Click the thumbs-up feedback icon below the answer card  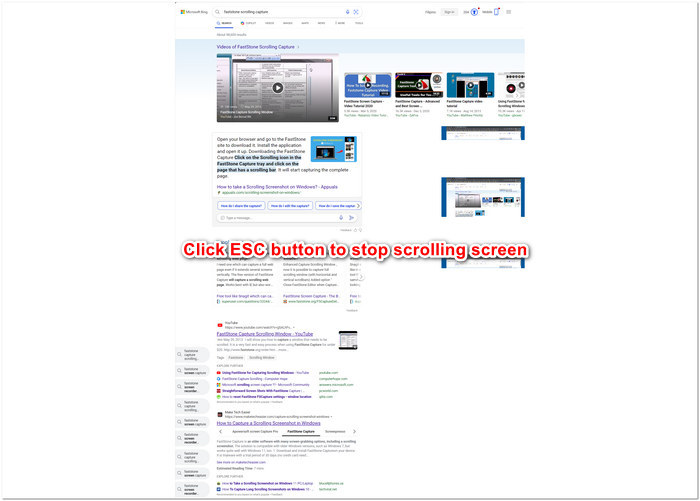click(355, 230)
